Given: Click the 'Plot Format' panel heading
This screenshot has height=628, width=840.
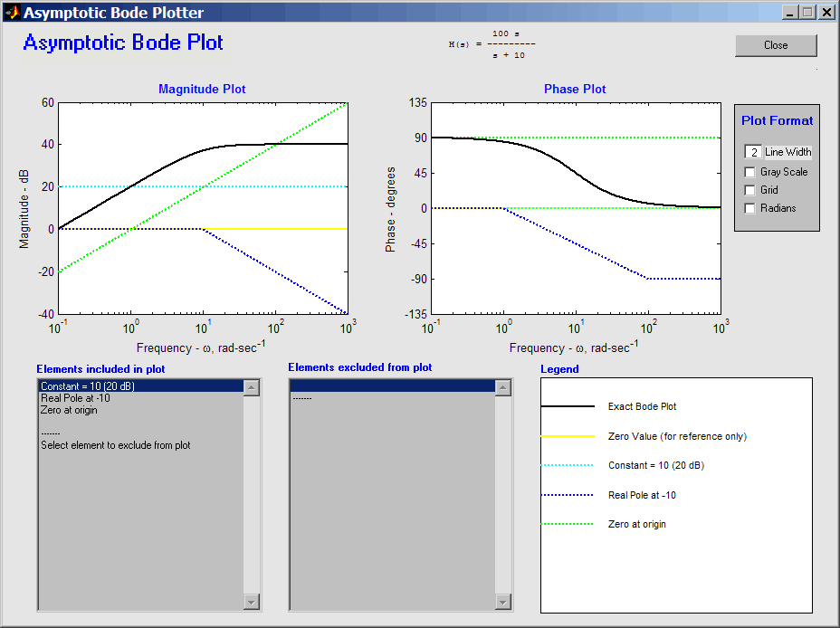Looking at the screenshot, I should pos(777,121).
